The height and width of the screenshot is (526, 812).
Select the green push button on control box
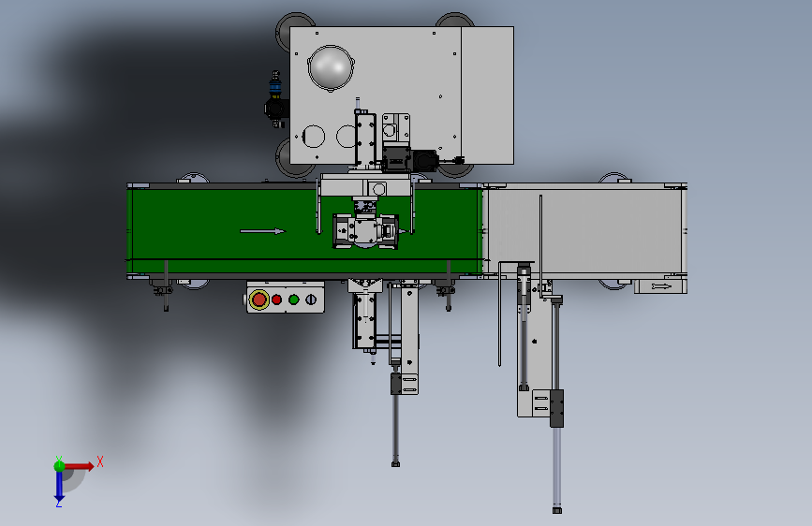click(294, 300)
